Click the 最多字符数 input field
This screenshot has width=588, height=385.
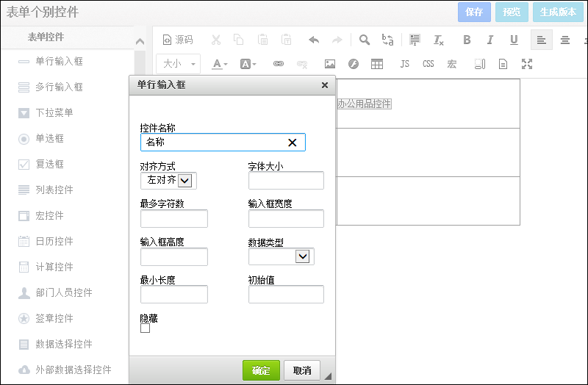174,218
